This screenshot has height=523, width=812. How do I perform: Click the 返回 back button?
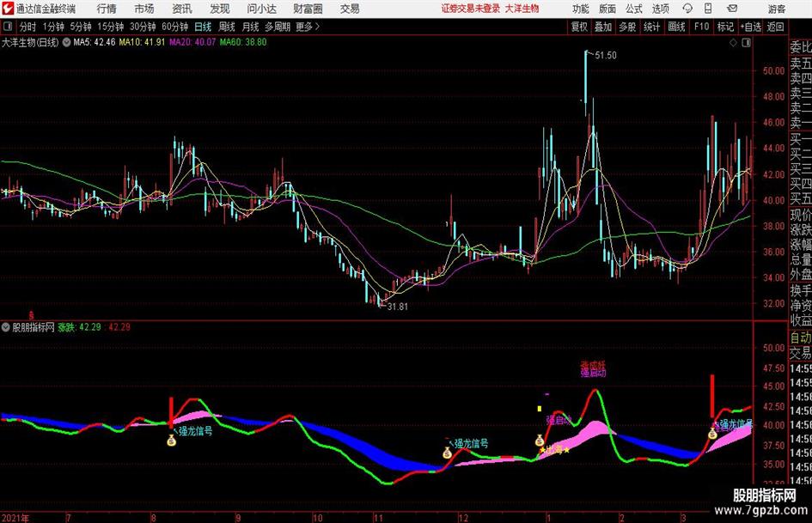775,27
